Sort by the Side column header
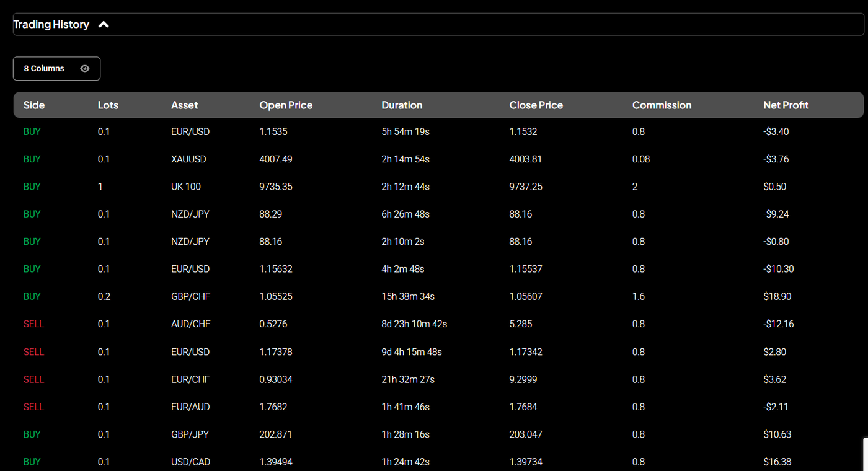Image resolution: width=868 pixels, height=471 pixels. 34,105
